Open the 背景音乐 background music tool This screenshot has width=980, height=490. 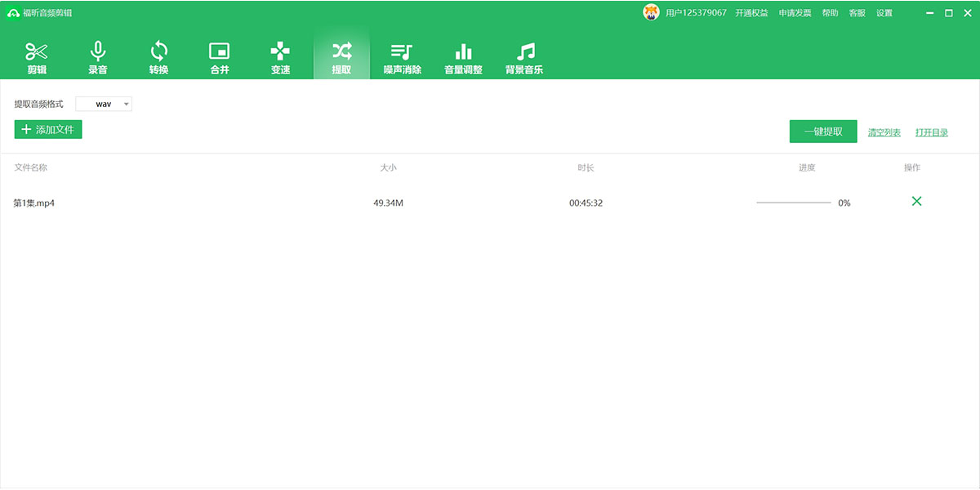(524, 57)
